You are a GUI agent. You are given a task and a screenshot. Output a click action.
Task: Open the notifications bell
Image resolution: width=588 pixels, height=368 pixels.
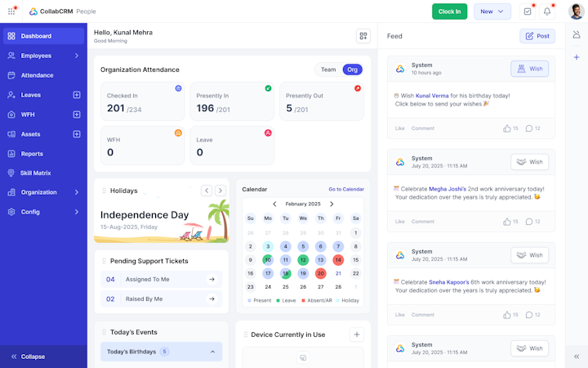547,11
